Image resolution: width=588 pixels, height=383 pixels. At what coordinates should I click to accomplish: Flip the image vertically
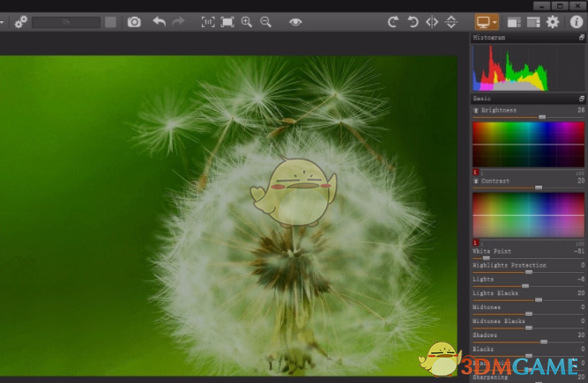point(451,22)
